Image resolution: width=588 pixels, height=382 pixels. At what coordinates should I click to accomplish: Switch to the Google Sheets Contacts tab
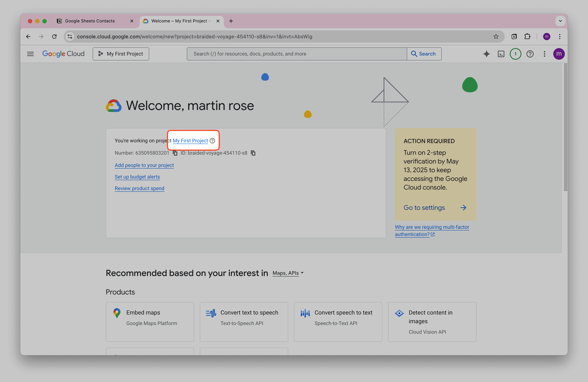90,21
